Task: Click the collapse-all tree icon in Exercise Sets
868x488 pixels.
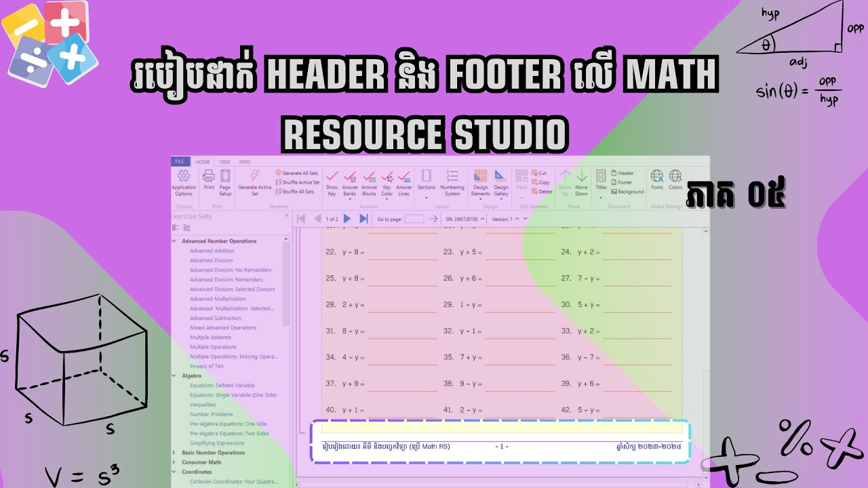Action: [175, 228]
